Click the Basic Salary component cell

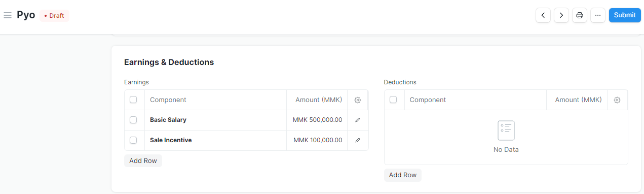tap(216, 120)
